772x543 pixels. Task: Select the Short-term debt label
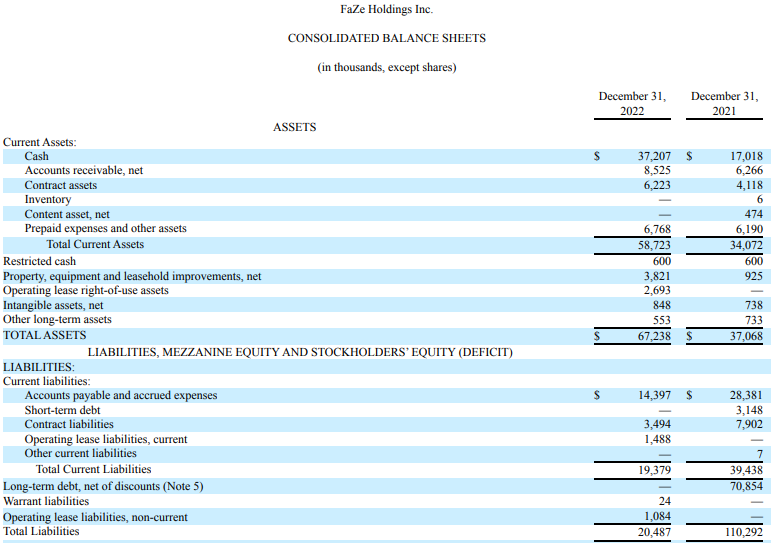coord(62,411)
